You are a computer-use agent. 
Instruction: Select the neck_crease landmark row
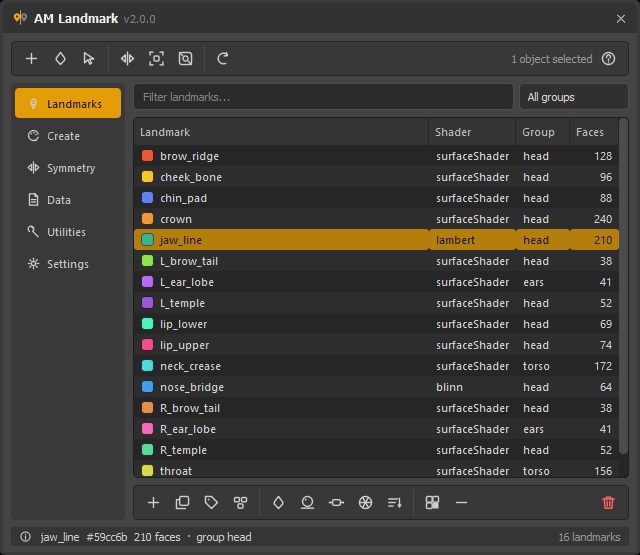pos(376,366)
